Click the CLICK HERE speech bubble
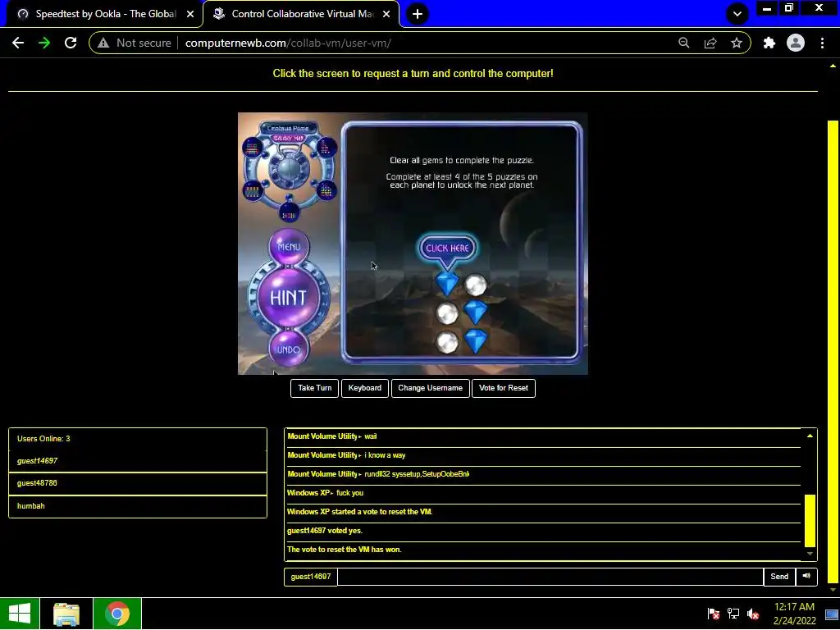Image resolution: width=840 pixels, height=630 pixels. (447, 248)
